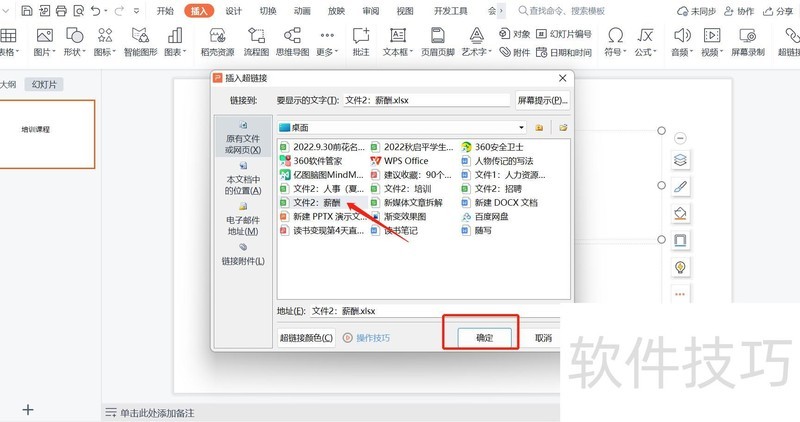The image size is (800, 422).
Task: Insert 视频 video
Action: pos(712,42)
